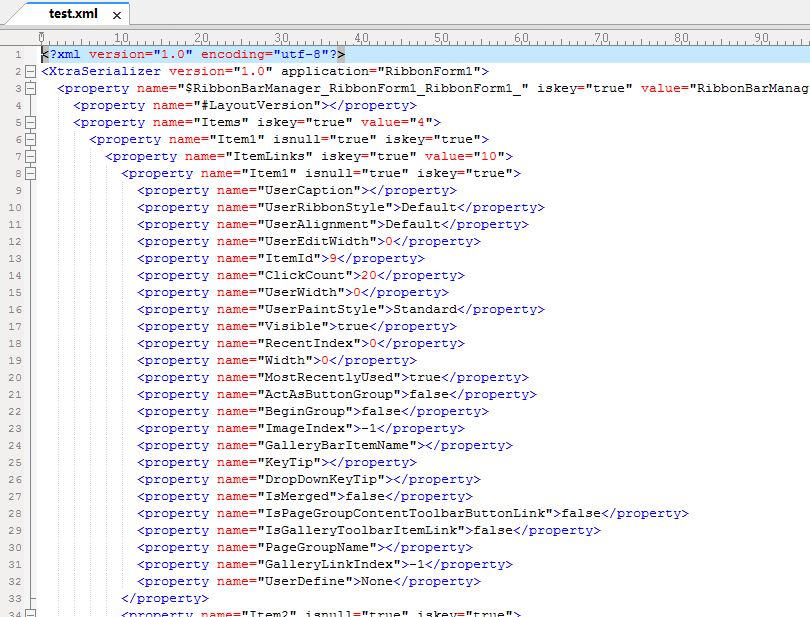Click the "IsGalleryToolbarItemLink" property name
This screenshot has width=810, height=617.
(361, 531)
